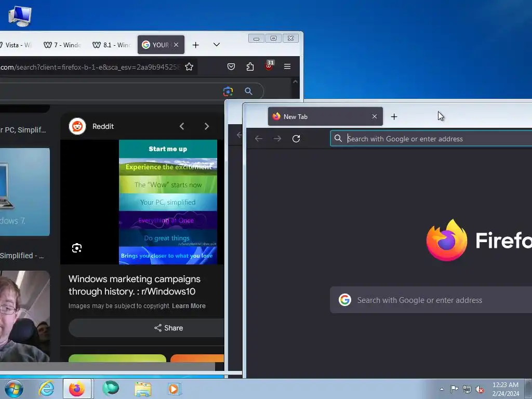Open Windows marketing campaigns through history link
The image size is (532, 399).
click(135, 285)
